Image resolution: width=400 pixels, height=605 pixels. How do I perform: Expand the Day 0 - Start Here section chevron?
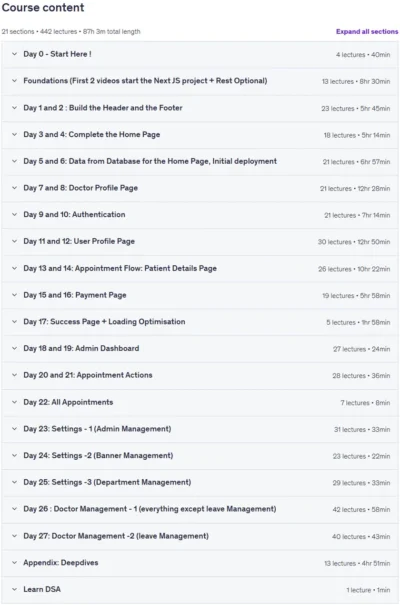(x=14, y=54)
